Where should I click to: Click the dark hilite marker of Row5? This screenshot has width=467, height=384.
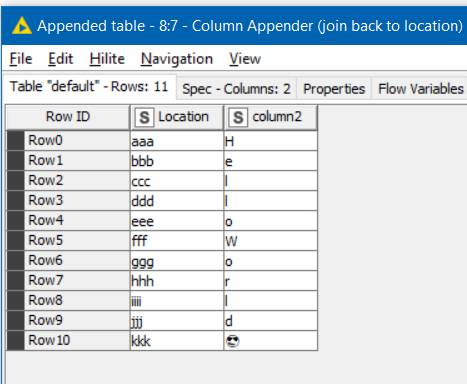pyautogui.click(x=15, y=241)
